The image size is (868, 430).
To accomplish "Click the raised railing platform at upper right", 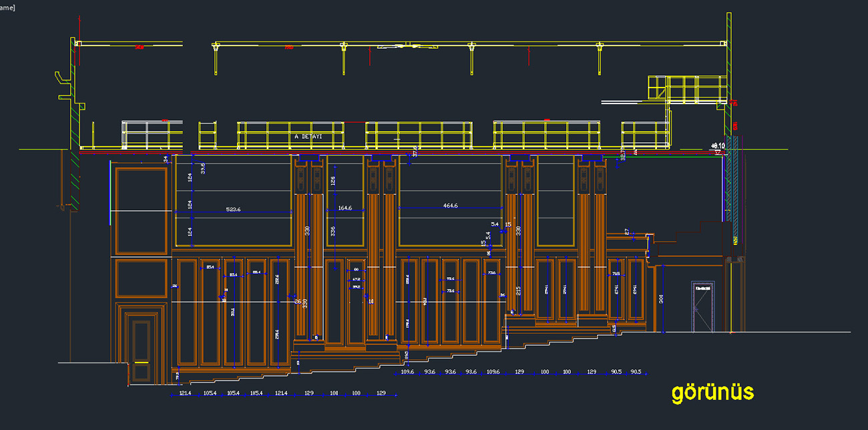I will (688, 89).
